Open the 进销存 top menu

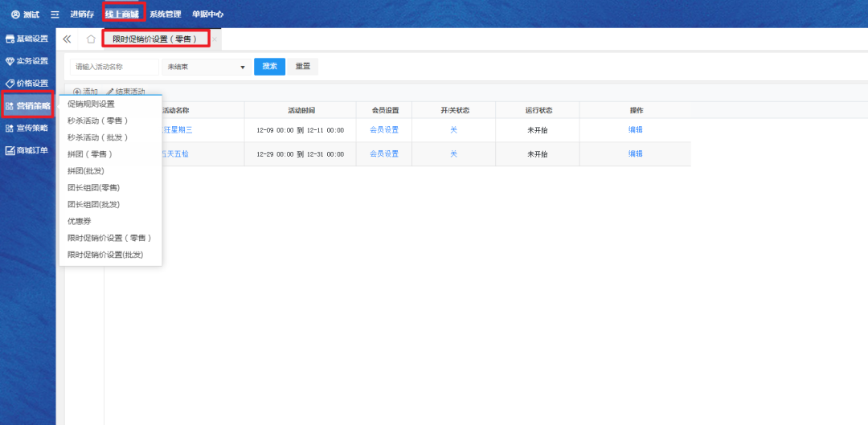[82, 14]
